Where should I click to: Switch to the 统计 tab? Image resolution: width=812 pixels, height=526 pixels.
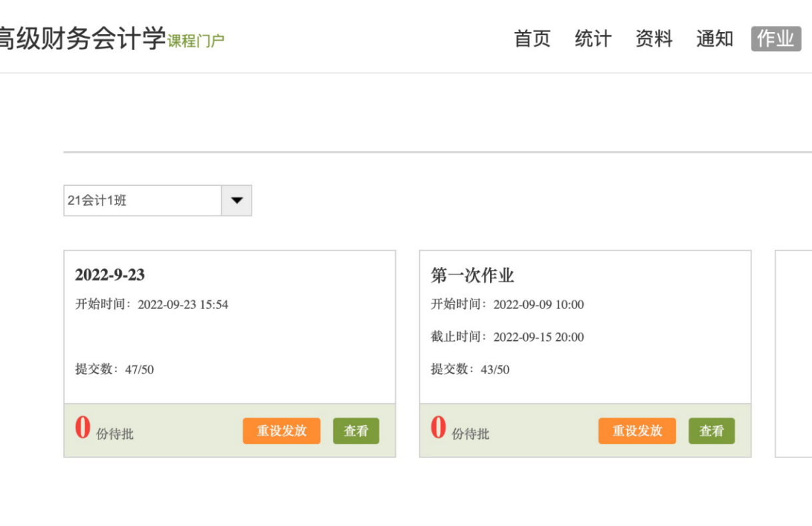(592, 39)
